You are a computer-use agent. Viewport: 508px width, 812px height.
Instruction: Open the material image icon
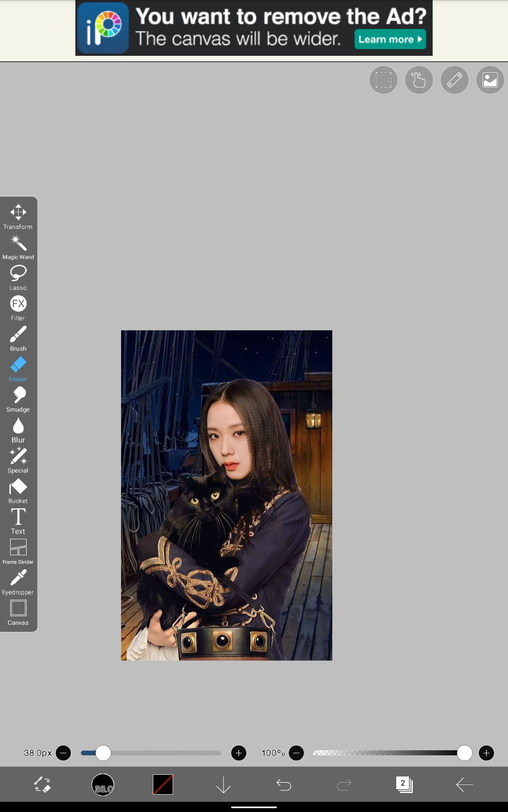point(490,80)
